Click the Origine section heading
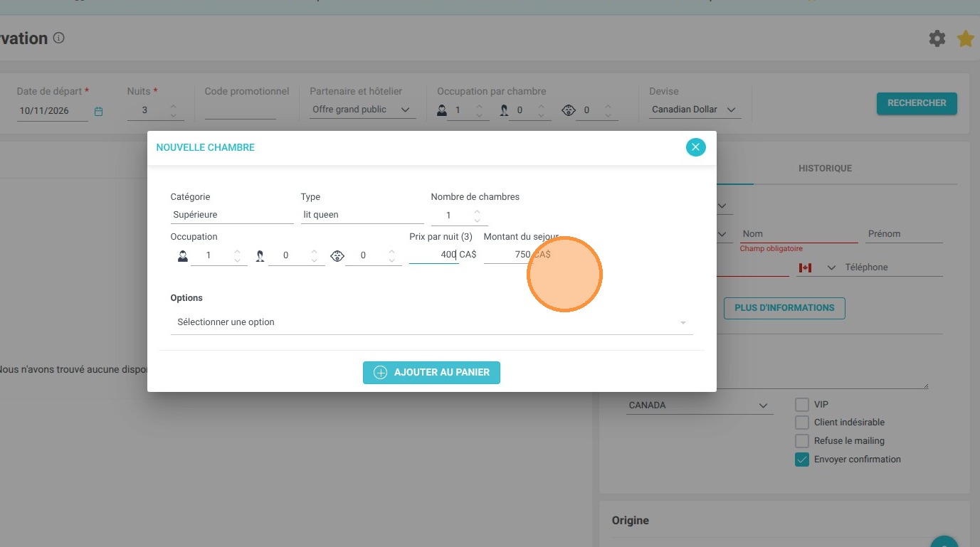 click(x=631, y=521)
